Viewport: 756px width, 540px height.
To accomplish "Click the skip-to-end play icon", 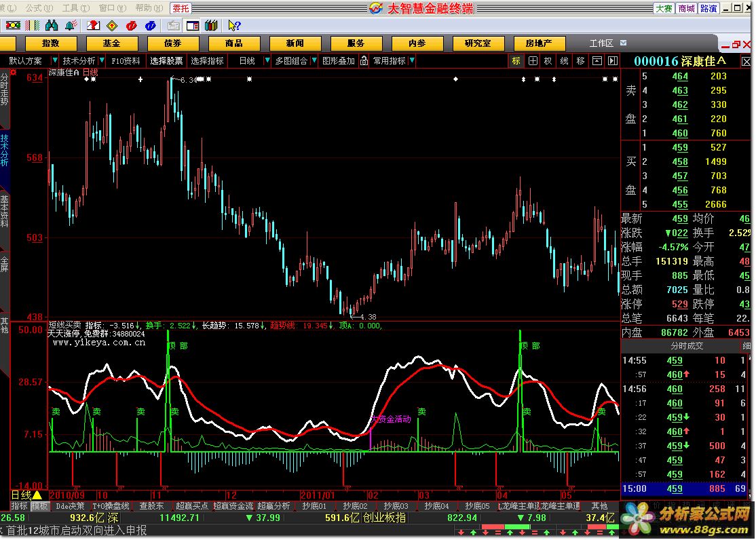I will pyautogui.click(x=613, y=61).
